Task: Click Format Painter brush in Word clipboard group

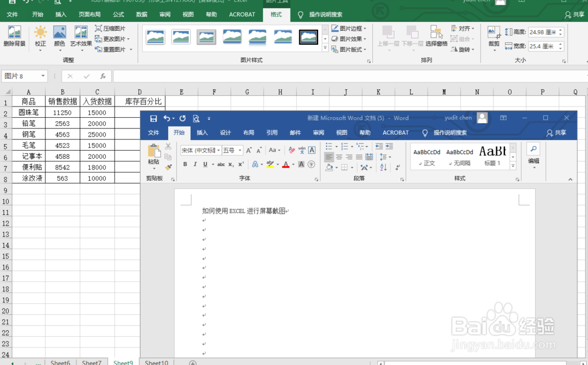Action: click(168, 167)
